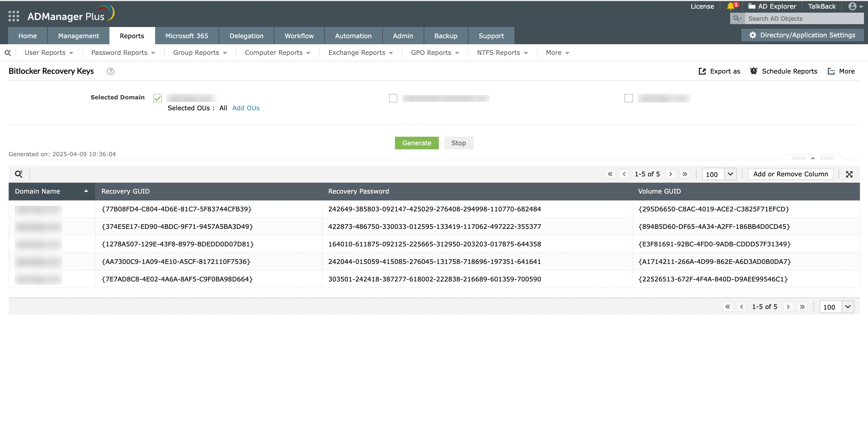
Task: Open the apps grid launcher icon
Action: [x=13, y=16]
